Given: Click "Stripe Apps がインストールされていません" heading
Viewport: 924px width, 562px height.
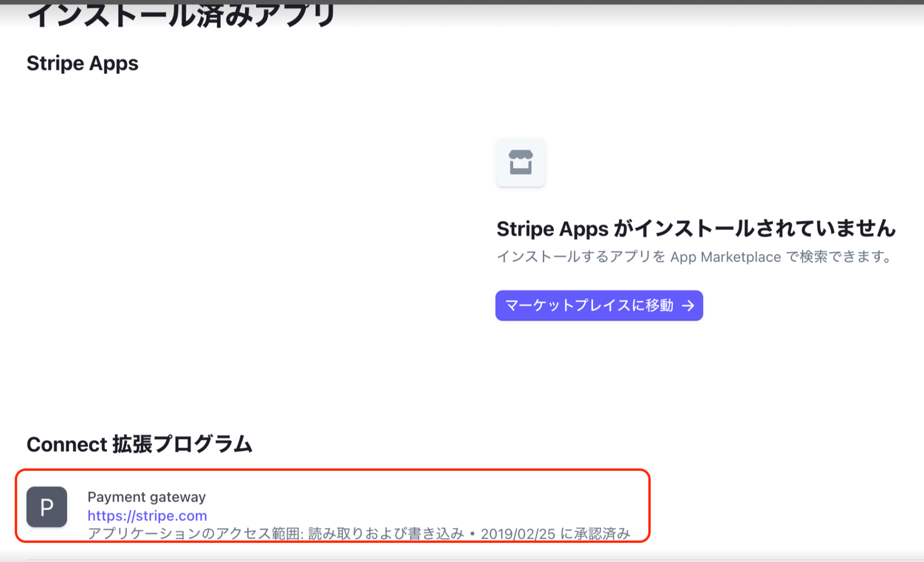Looking at the screenshot, I should [x=696, y=229].
